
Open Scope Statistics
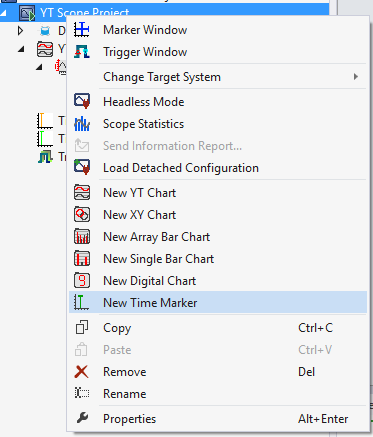(x=218, y=124)
